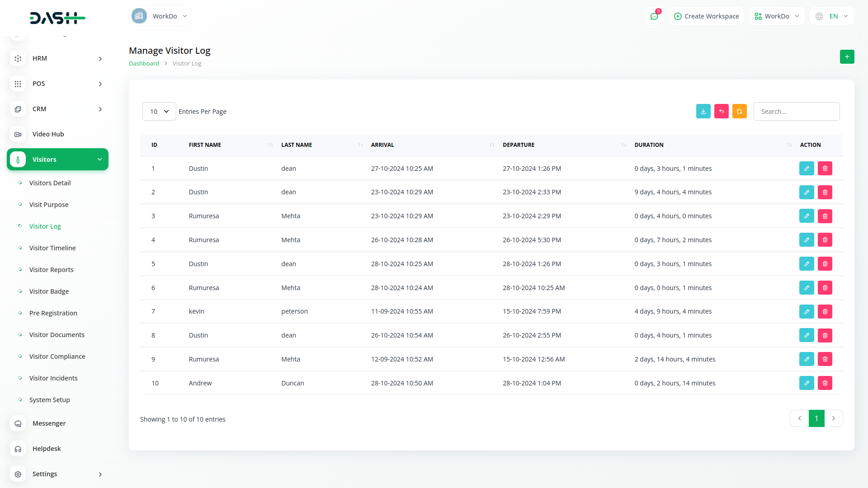Click the pink reset undo icon
This screenshot has height=488, width=868.
(x=721, y=112)
